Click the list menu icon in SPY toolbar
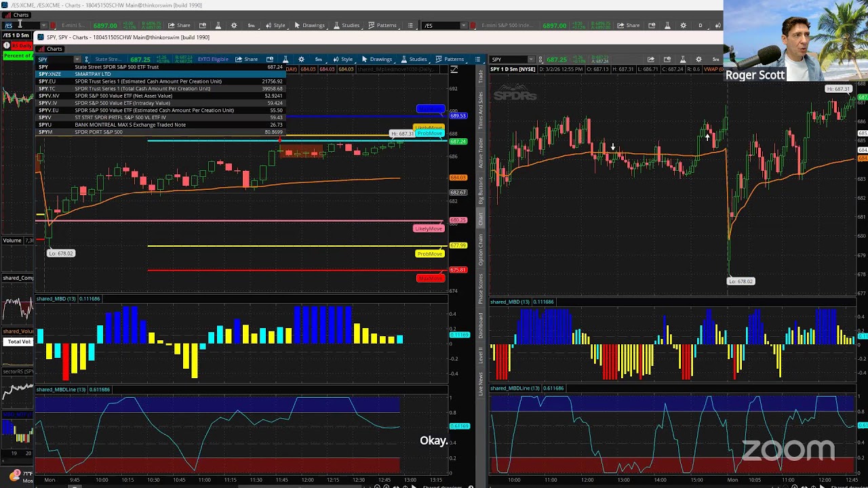Viewport: 868px width, 488px height. pos(478,60)
